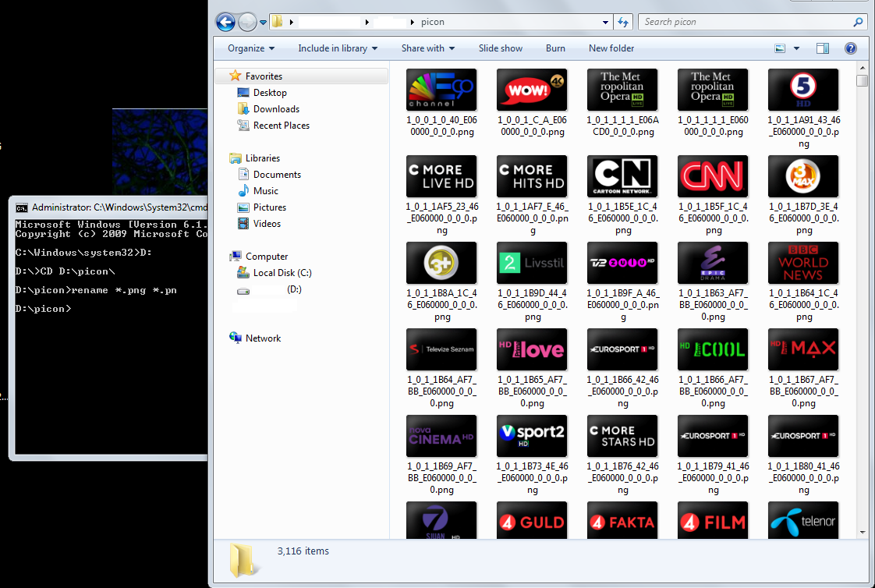This screenshot has height=588, width=875.
Task: Click the Slide show button
Action: 501,48
